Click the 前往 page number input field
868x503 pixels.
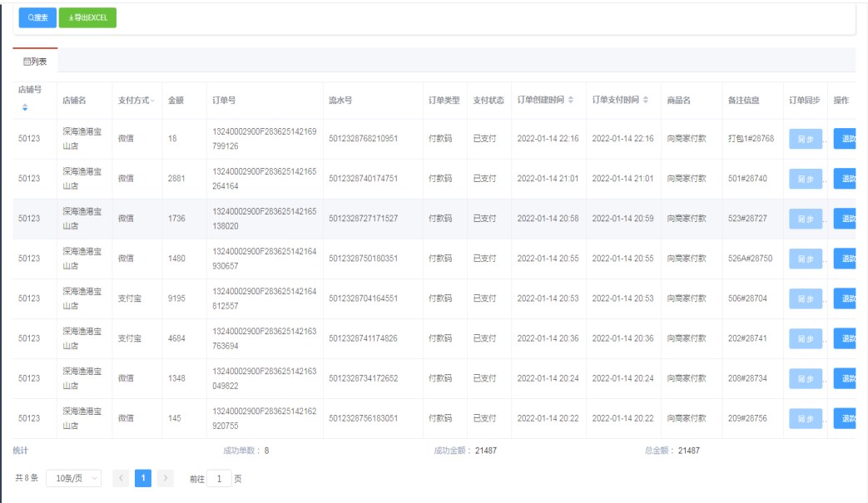(x=220, y=479)
